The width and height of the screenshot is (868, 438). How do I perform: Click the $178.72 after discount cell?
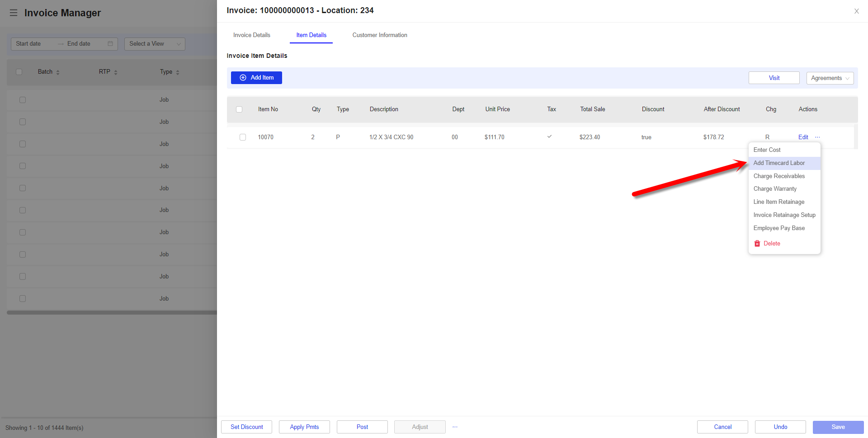coord(713,137)
